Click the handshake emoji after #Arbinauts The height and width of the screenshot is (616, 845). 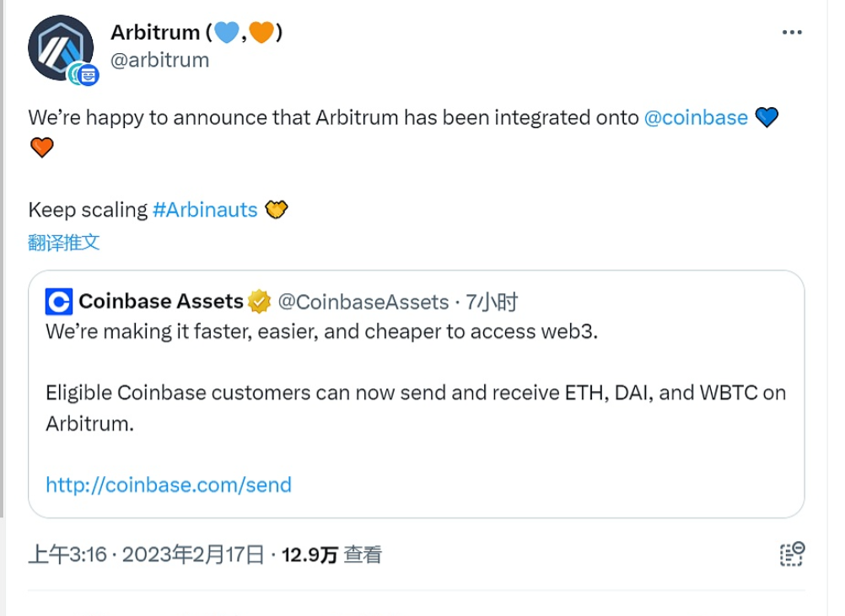click(277, 210)
